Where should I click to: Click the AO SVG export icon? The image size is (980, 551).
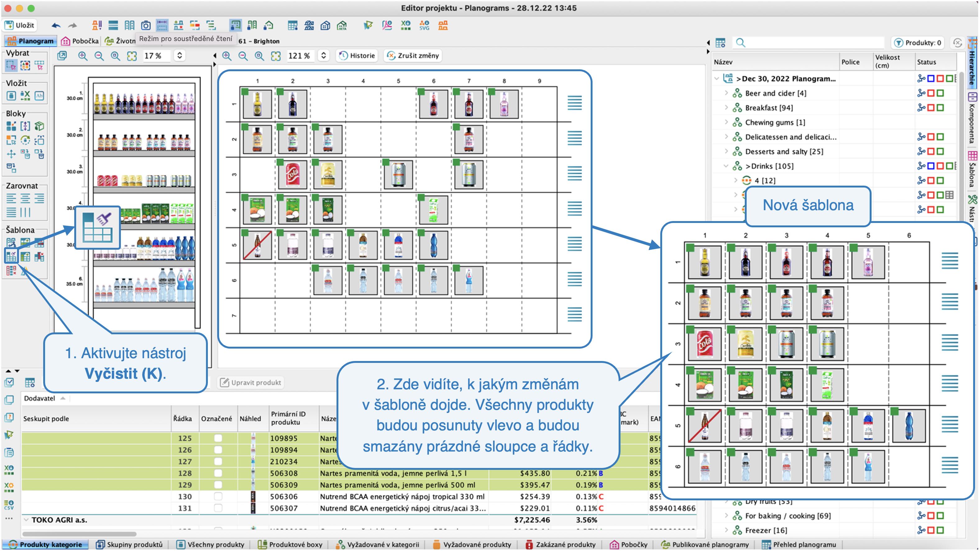point(424,25)
